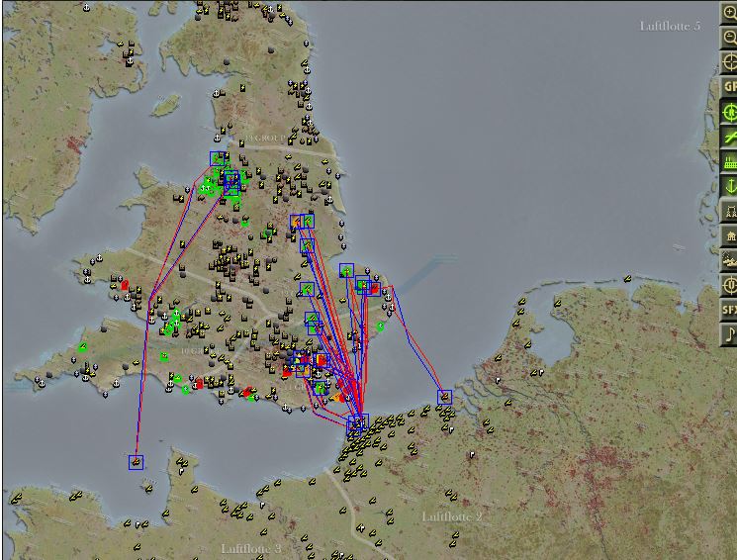
Task: Toggle the green R crosshair radar filter
Action: point(729,112)
